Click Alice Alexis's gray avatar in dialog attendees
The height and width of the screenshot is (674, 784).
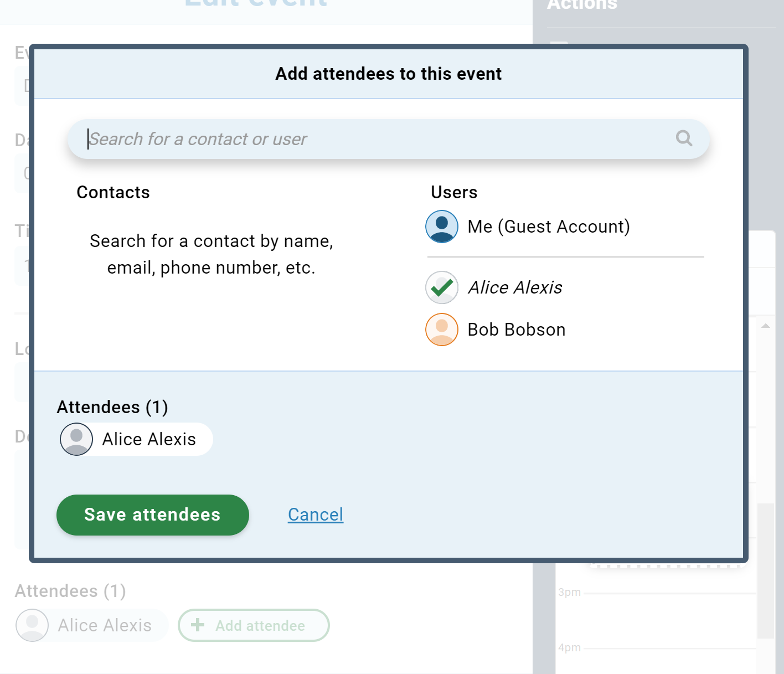click(76, 439)
